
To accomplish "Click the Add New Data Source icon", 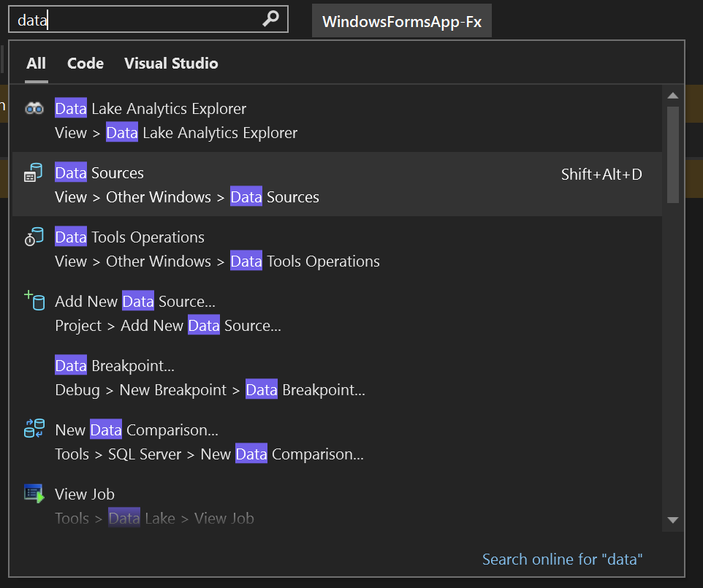I will point(34,300).
